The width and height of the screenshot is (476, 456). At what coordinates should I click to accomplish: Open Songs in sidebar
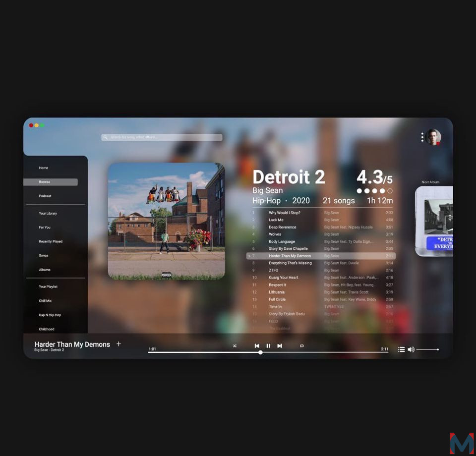(x=44, y=255)
